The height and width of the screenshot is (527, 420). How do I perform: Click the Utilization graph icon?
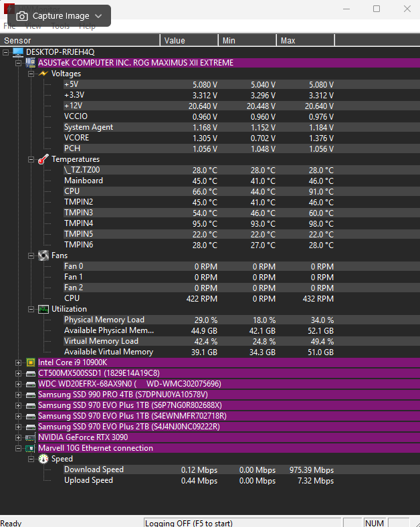point(43,309)
